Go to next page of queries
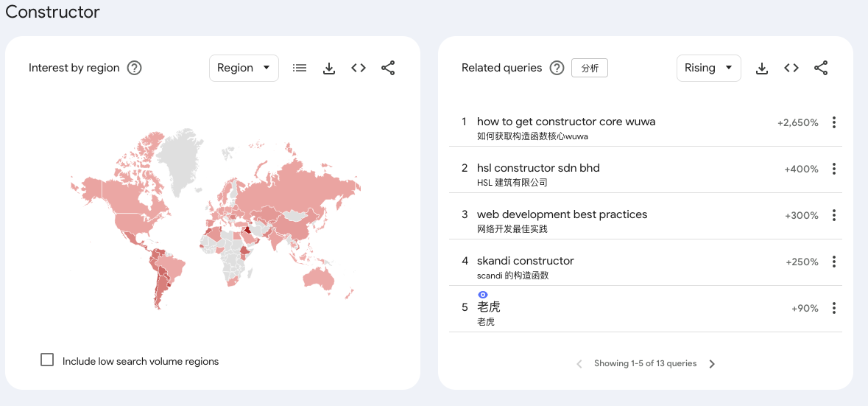This screenshot has width=868, height=406. tap(713, 364)
